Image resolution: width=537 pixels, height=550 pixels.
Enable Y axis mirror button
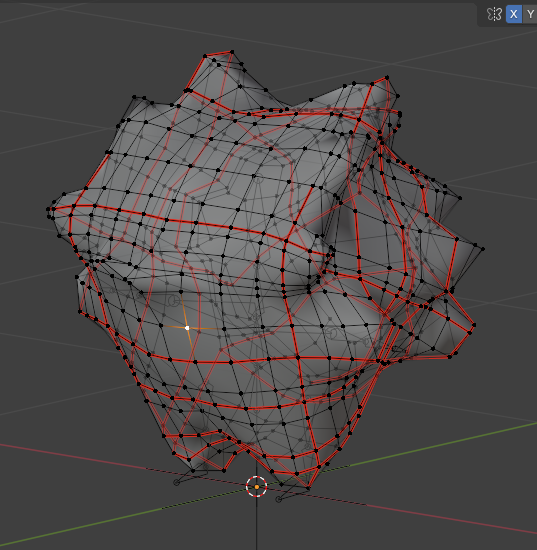pyautogui.click(x=530, y=14)
